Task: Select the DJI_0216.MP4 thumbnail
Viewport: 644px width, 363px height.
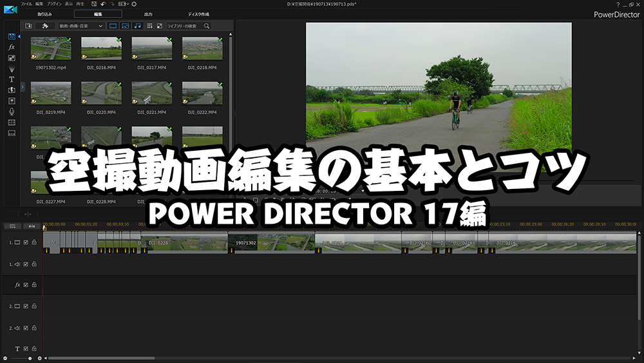Action: (x=102, y=48)
